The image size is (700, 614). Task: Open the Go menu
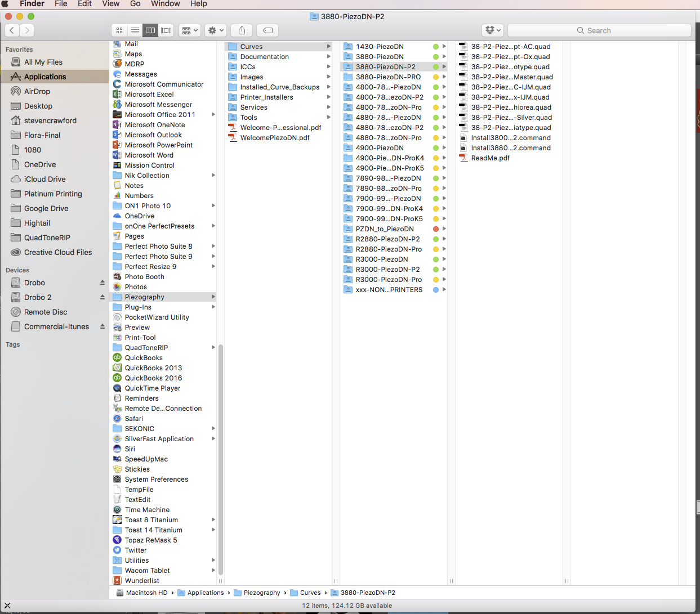tap(135, 4)
